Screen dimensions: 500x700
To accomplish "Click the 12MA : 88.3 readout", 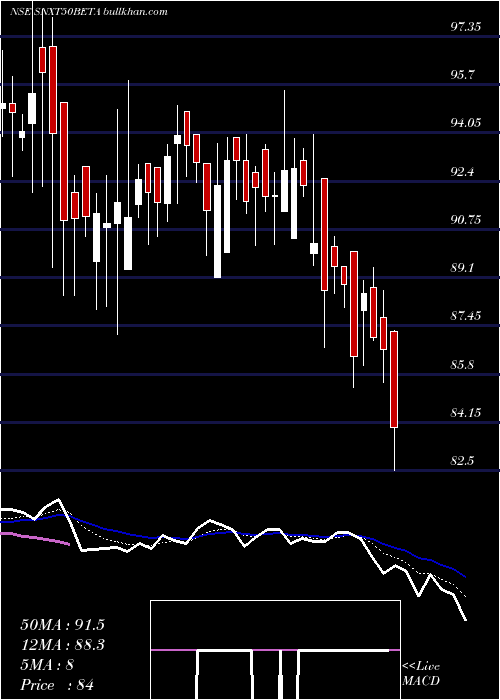I will (62, 645).
